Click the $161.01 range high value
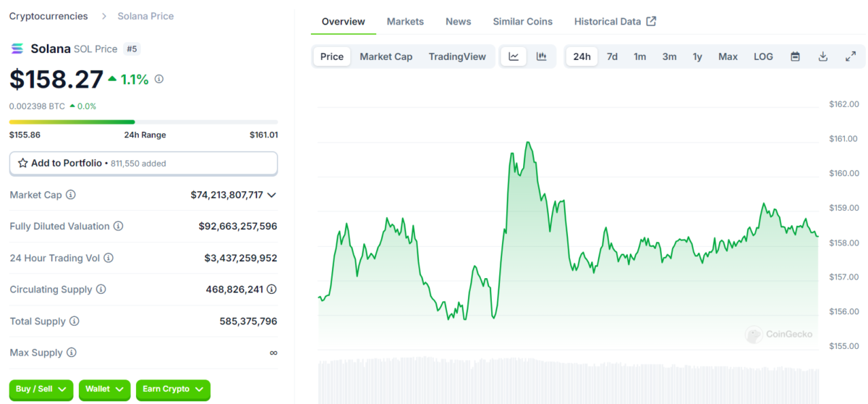The width and height of the screenshot is (868, 404). click(263, 135)
